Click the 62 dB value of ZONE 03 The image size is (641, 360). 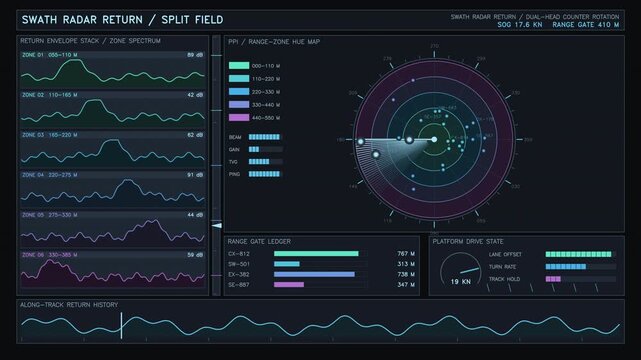195,135
